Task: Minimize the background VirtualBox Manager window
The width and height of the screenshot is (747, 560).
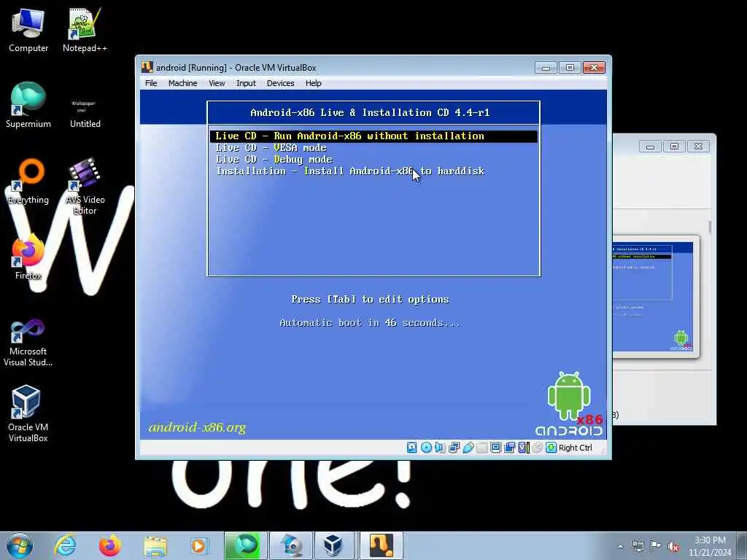Action: click(x=650, y=147)
